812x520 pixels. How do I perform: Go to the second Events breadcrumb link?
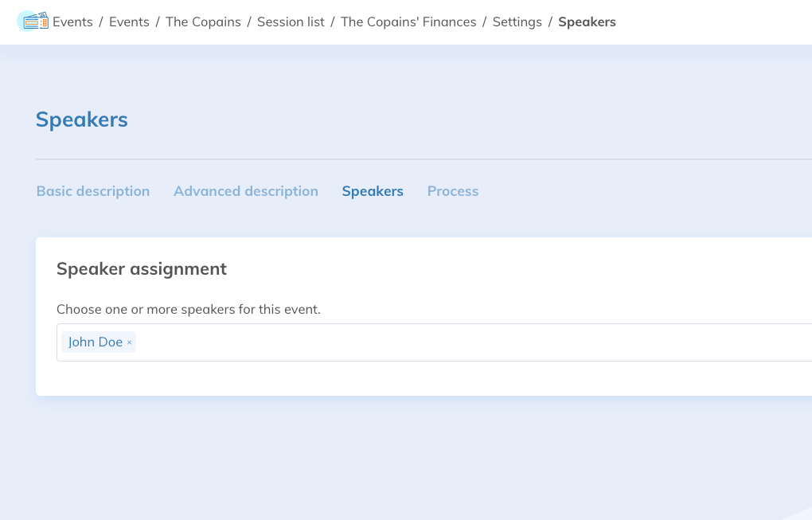129,22
